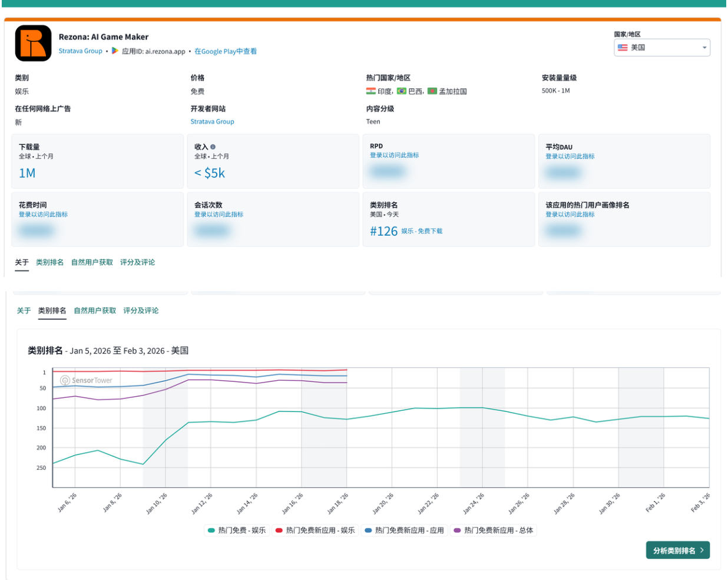Click the US flag in country selector
Viewport: 728px width, 580px height.
pyautogui.click(x=622, y=48)
